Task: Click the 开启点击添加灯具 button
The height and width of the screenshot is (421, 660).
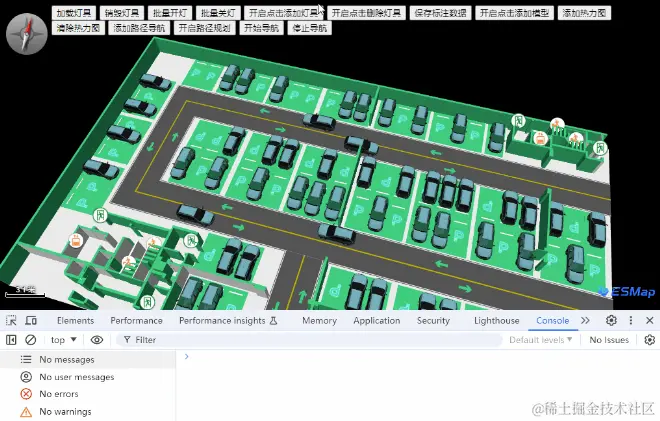Action: 284,13
